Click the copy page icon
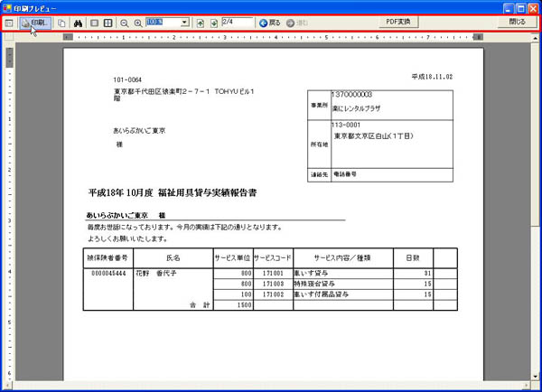The width and height of the screenshot is (542, 392). click(x=61, y=23)
